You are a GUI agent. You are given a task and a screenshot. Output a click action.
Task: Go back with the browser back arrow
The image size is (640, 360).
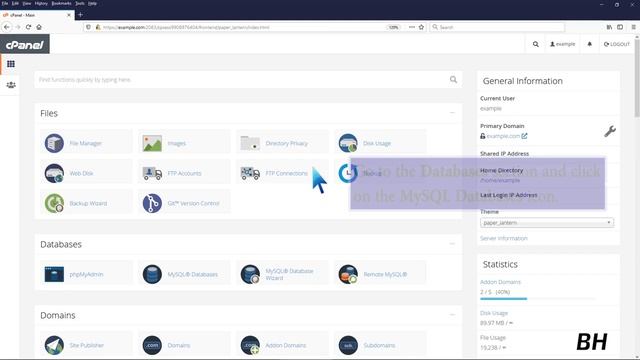(7, 27)
